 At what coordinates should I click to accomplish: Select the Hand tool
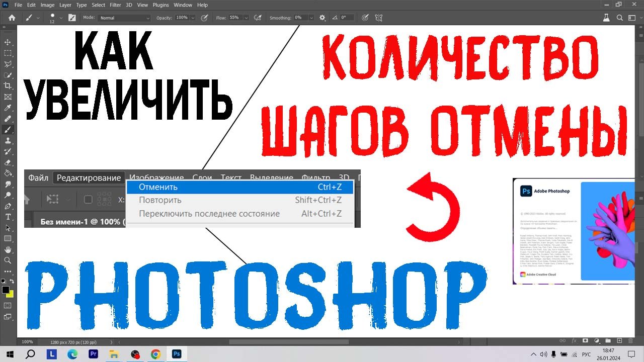pyautogui.click(x=8, y=250)
